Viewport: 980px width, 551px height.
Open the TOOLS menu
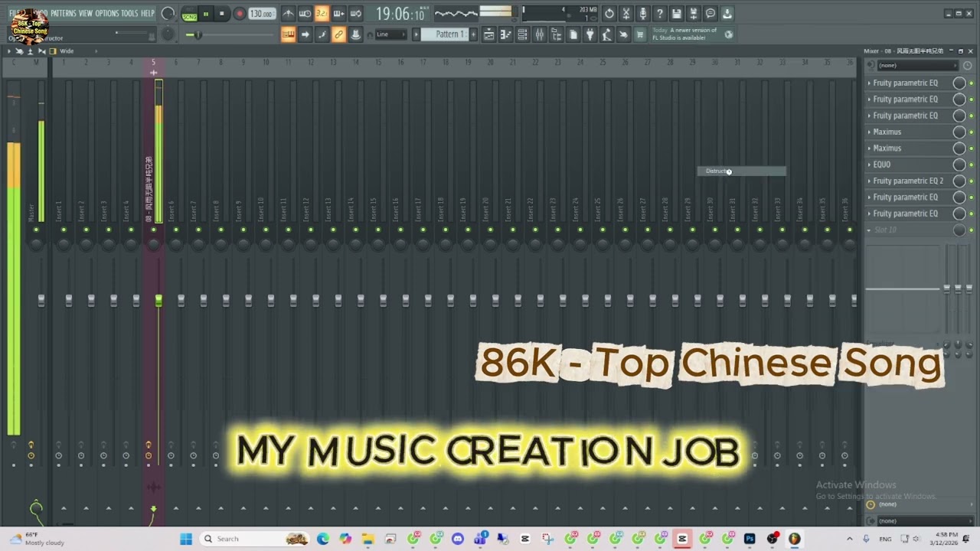coord(129,14)
